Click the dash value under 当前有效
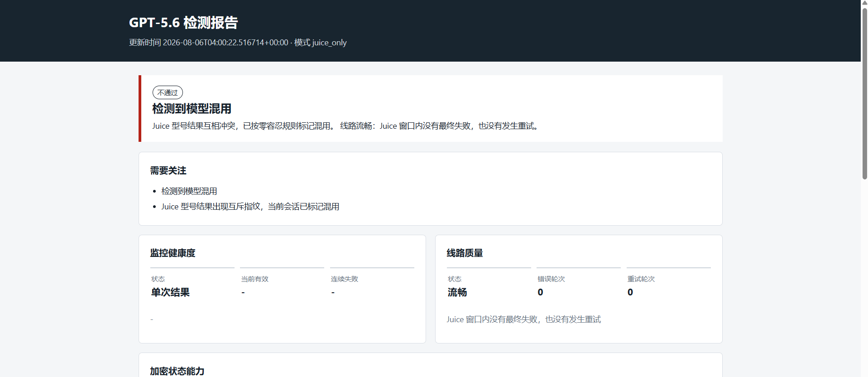This screenshot has width=868, height=377. pos(243,293)
